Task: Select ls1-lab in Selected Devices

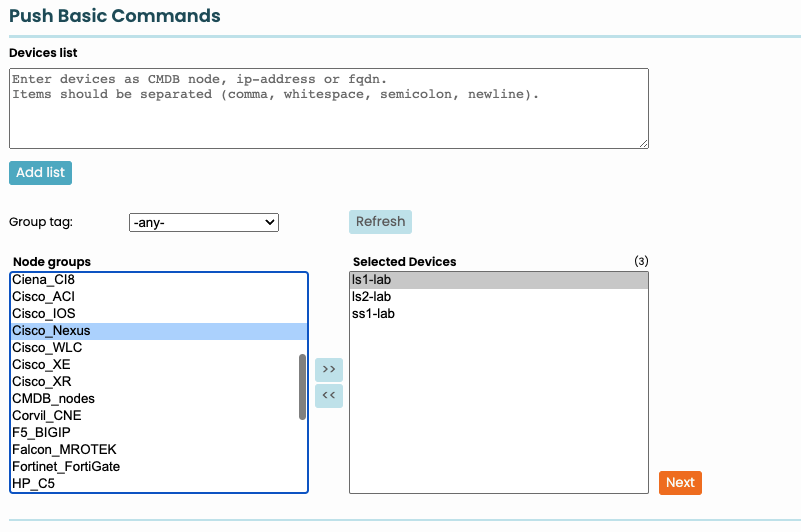Action: 372,280
